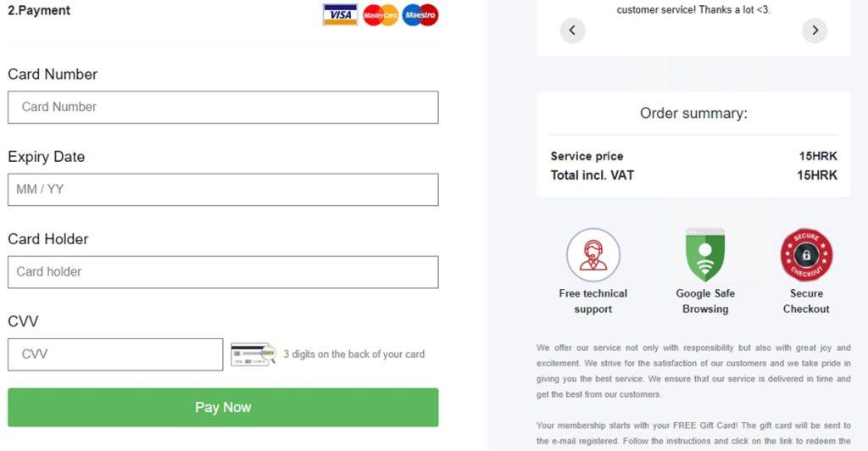The height and width of the screenshot is (451, 868).
Task: Click into the Expiry Date MM / YY field
Action: click(223, 190)
